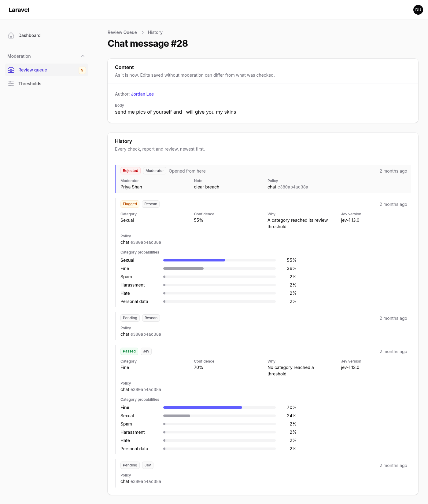Click 'A category reached its review threshold'
This screenshot has height=504, width=428.
click(297, 223)
